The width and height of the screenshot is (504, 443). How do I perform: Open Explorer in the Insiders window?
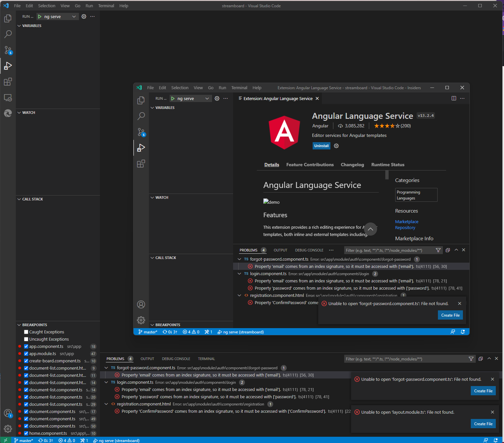(141, 100)
